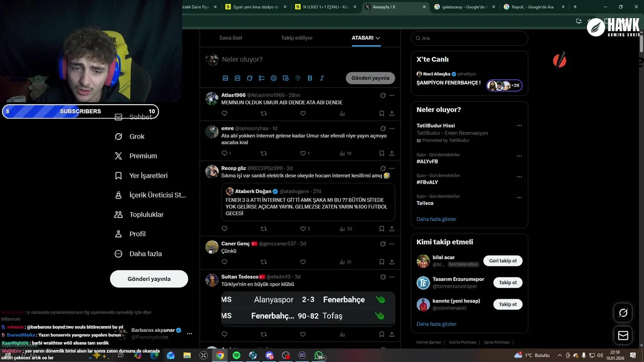The width and height of the screenshot is (644, 362).
Task: Open WhatsApp from the taskbar
Action: (x=318, y=355)
